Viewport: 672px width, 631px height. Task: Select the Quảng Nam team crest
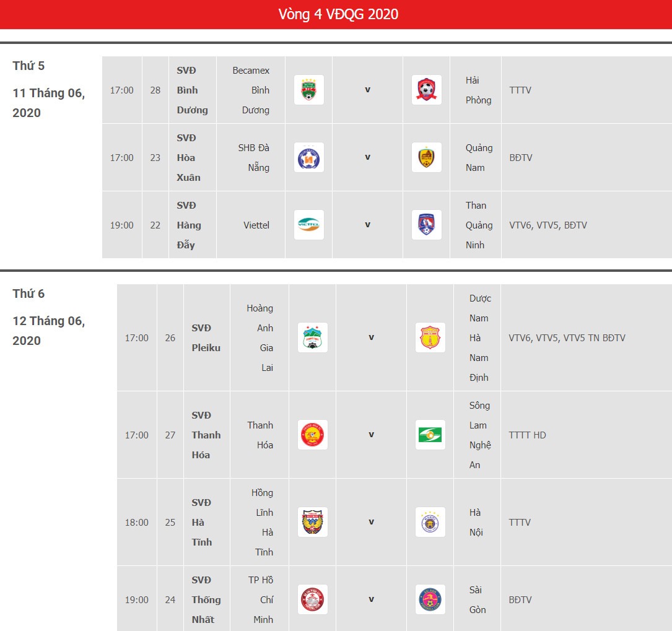click(427, 158)
